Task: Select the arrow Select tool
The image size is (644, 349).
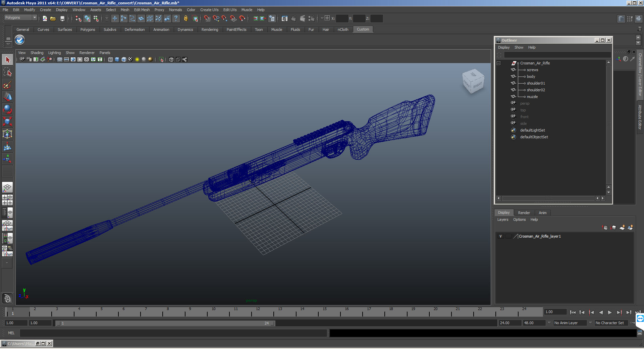Action: click(7, 60)
